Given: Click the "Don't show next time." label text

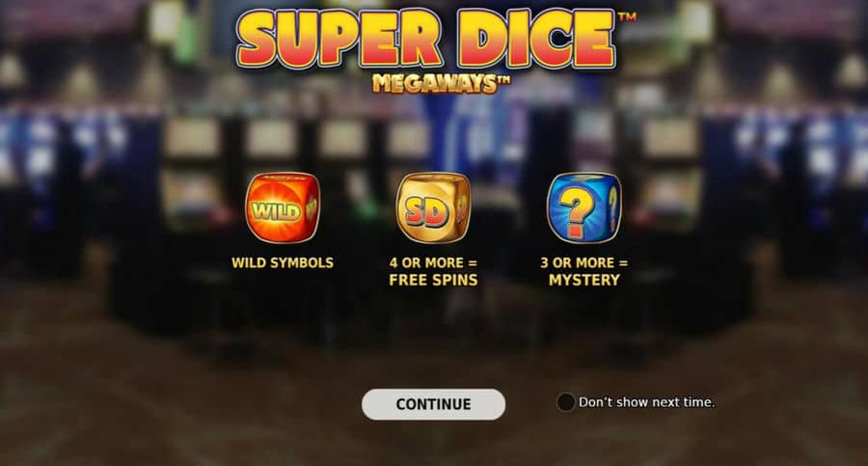Looking at the screenshot, I should (x=646, y=402).
